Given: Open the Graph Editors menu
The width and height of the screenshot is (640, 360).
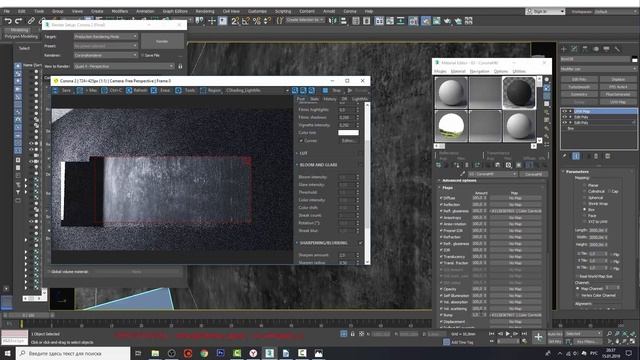Looking at the screenshot, I should pyautogui.click(x=175, y=11).
